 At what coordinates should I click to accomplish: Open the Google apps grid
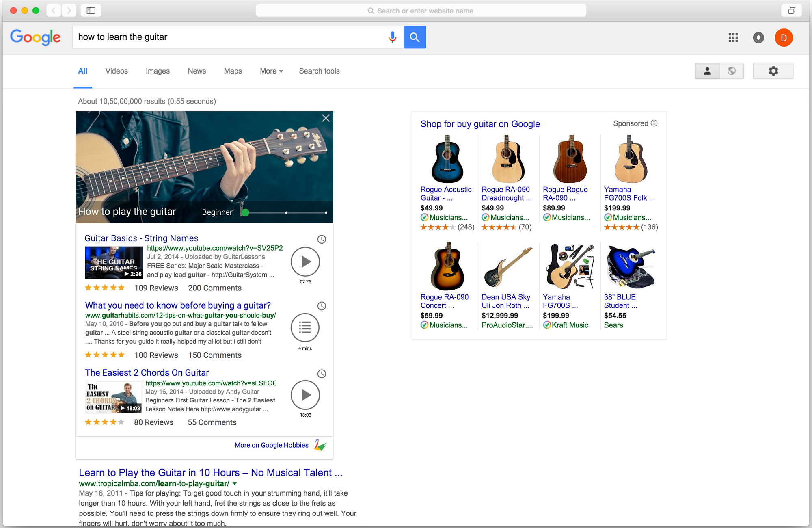pos(733,38)
